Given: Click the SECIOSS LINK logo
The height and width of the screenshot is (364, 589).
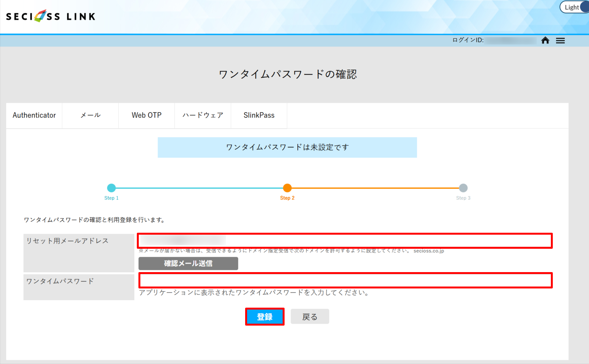Looking at the screenshot, I should [51, 16].
